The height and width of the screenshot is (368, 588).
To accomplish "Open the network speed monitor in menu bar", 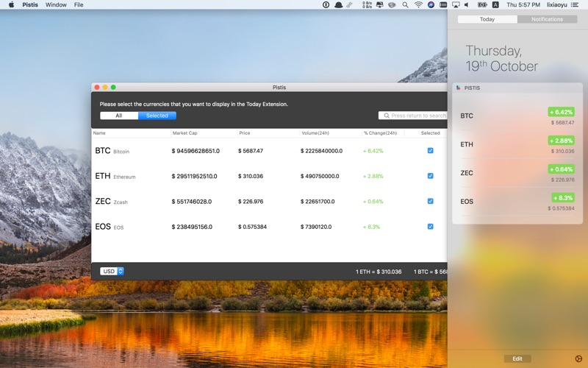I will pos(367,5).
